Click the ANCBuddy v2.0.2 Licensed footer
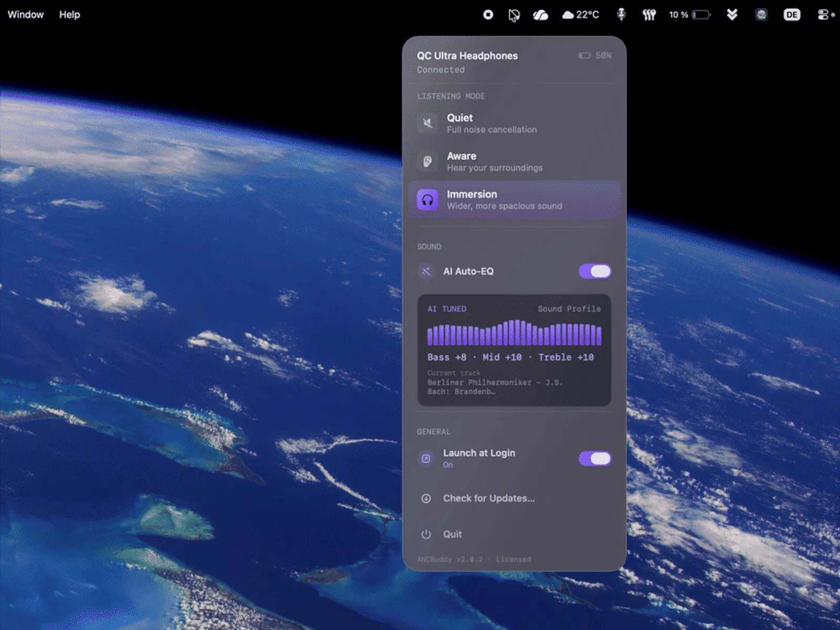Viewport: 840px width, 630px height. [x=474, y=559]
